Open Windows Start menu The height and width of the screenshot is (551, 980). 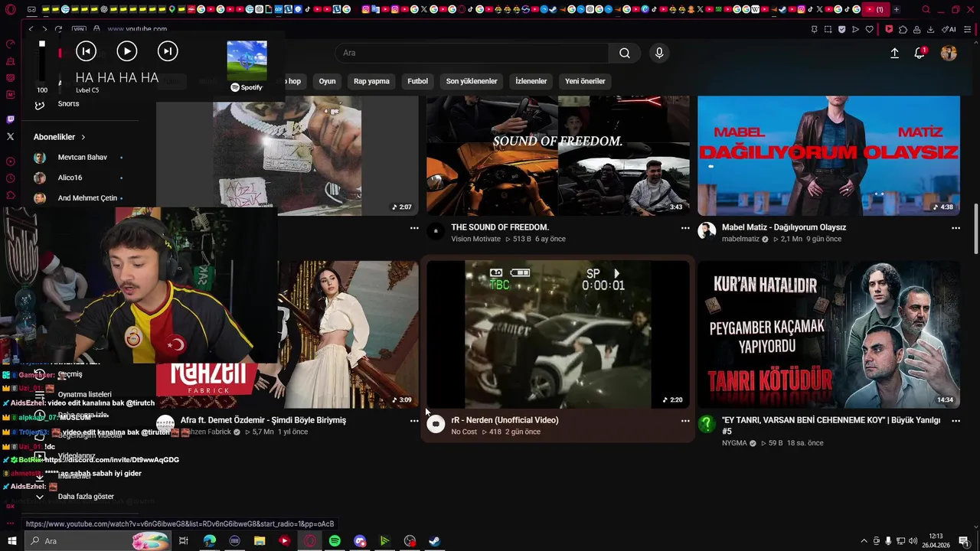click(x=11, y=541)
